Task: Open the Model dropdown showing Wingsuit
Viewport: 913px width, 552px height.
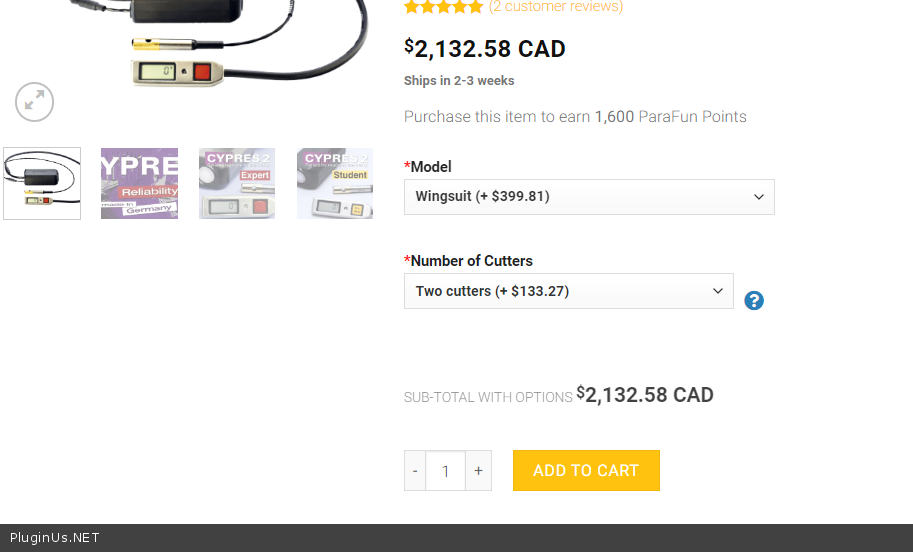Action: pos(589,197)
